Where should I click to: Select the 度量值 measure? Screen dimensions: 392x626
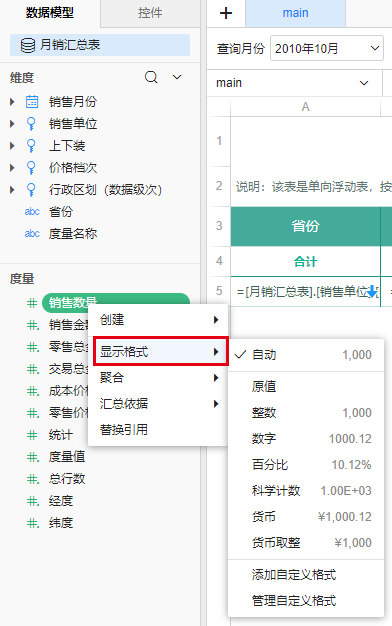pos(67,457)
